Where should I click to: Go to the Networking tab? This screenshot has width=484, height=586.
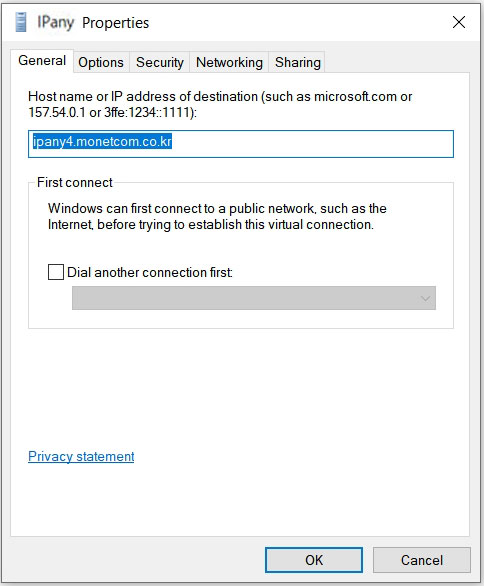[x=229, y=62]
